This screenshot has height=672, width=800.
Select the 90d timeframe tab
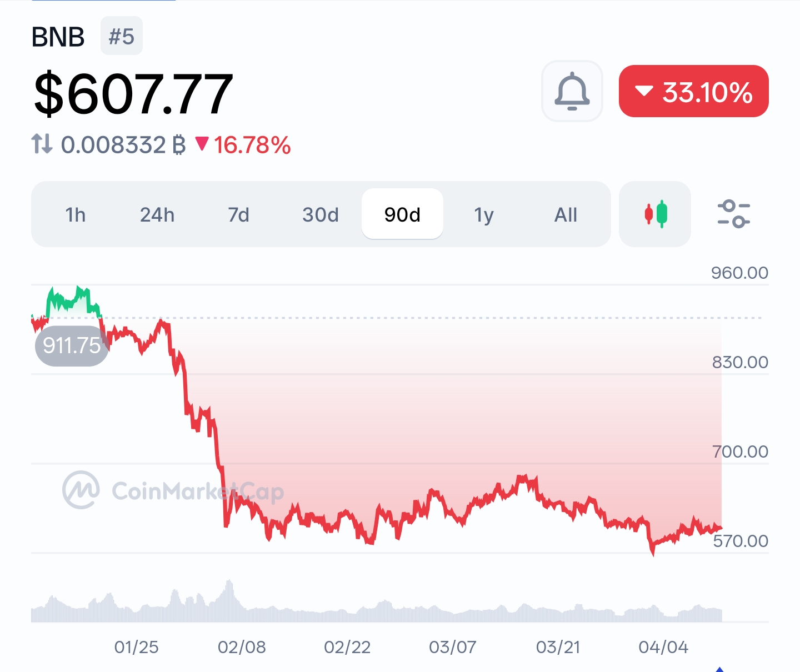pos(402,214)
